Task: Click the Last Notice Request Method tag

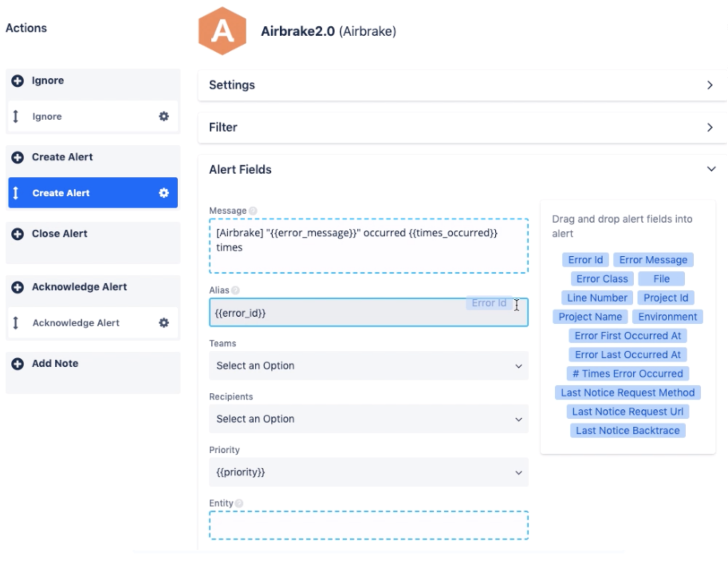Action: coord(628,392)
